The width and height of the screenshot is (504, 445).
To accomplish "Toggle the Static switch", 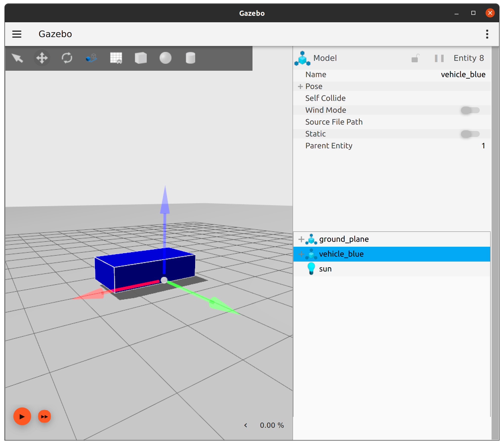I will pyautogui.click(x=470, y=134).
